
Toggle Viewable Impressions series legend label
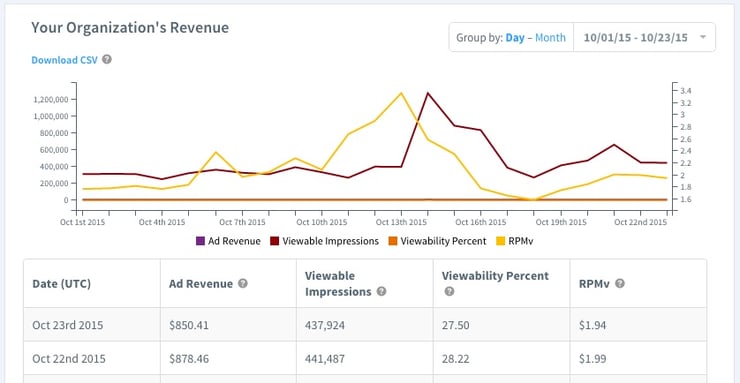pos(331,241)
